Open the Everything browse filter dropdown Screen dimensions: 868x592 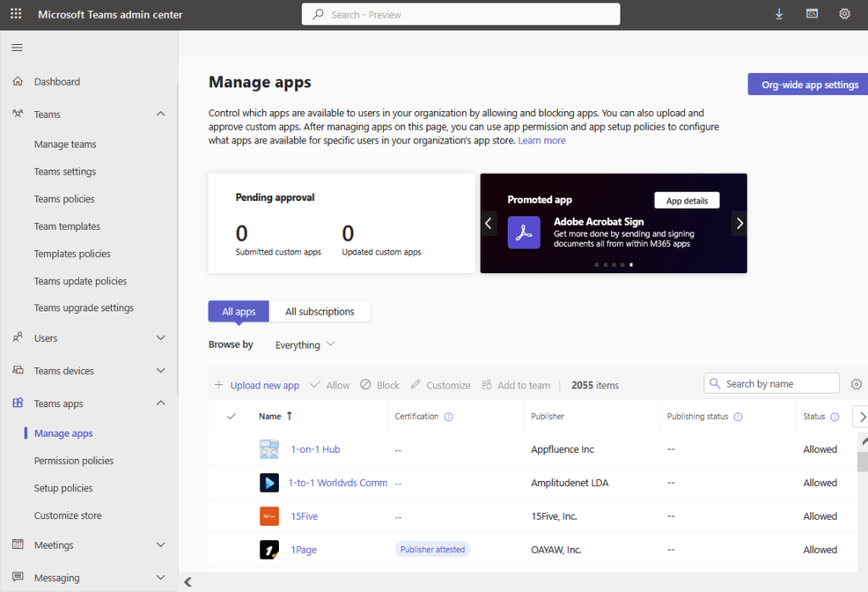(x=303, y=344)
